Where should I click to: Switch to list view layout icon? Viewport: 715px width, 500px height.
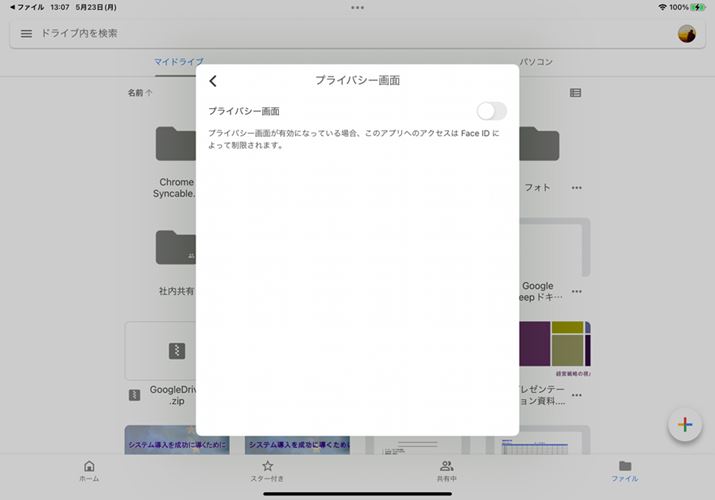[575, 93]
